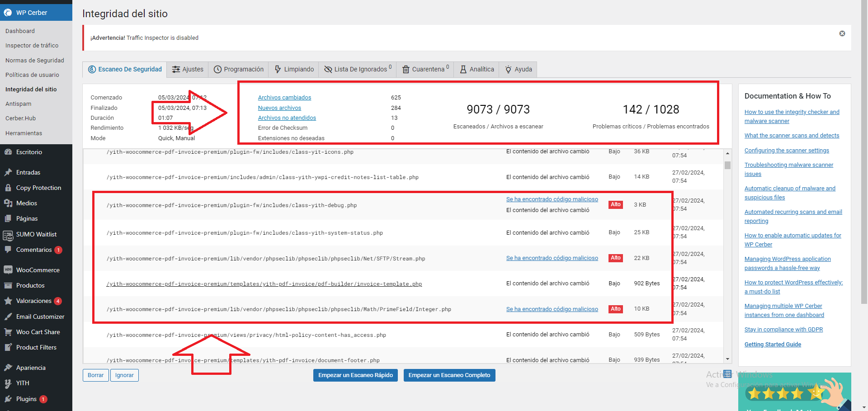
Task: Click the Nuevos archivos link
Action: pos(279,108)
